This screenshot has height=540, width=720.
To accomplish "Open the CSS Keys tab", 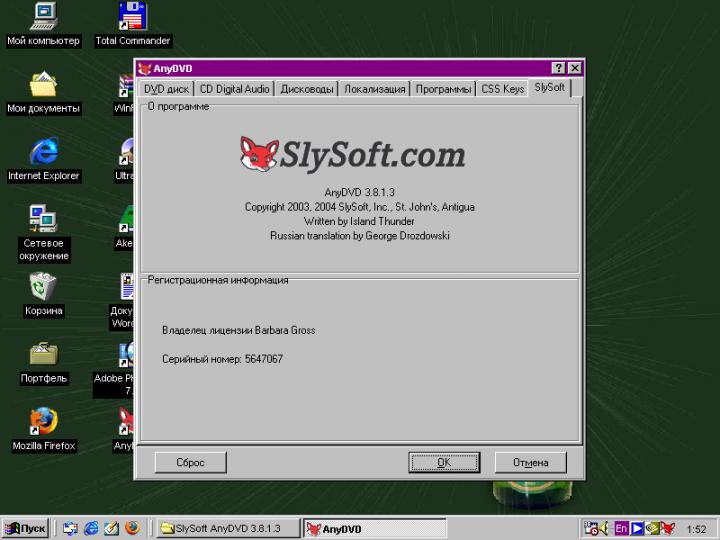I will click(x=502, y=89).
